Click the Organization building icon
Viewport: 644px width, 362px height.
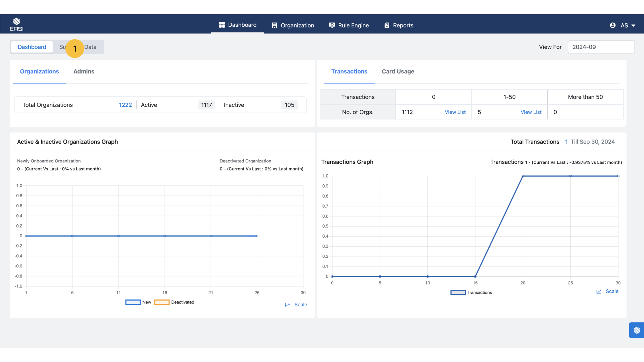(x=274, y=25)
